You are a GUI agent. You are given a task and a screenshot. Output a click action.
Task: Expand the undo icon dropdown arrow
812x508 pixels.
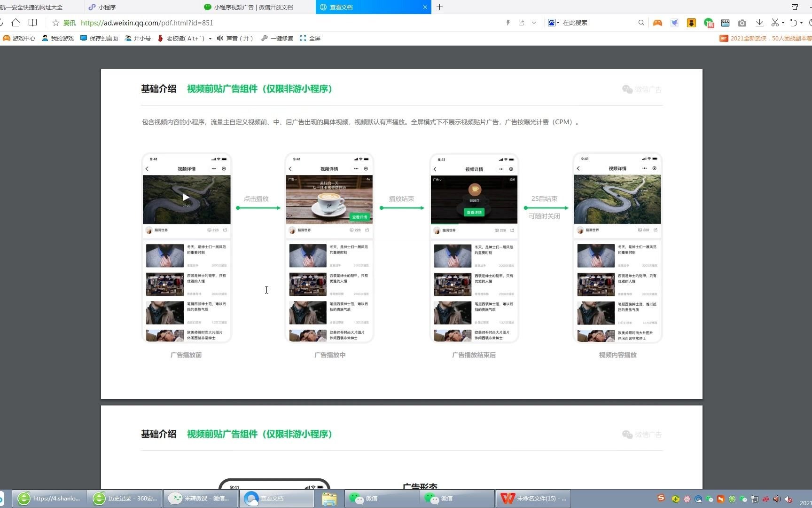(801, 23)
